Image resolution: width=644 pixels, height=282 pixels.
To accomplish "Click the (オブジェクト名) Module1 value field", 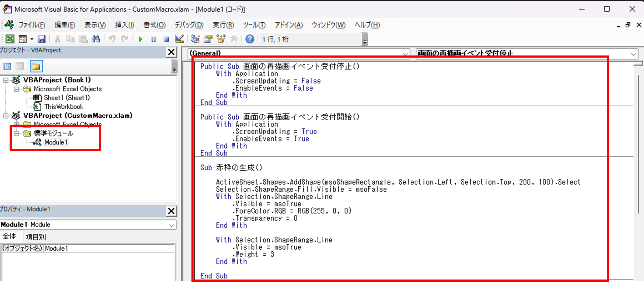I will click(x=109, y=249).
